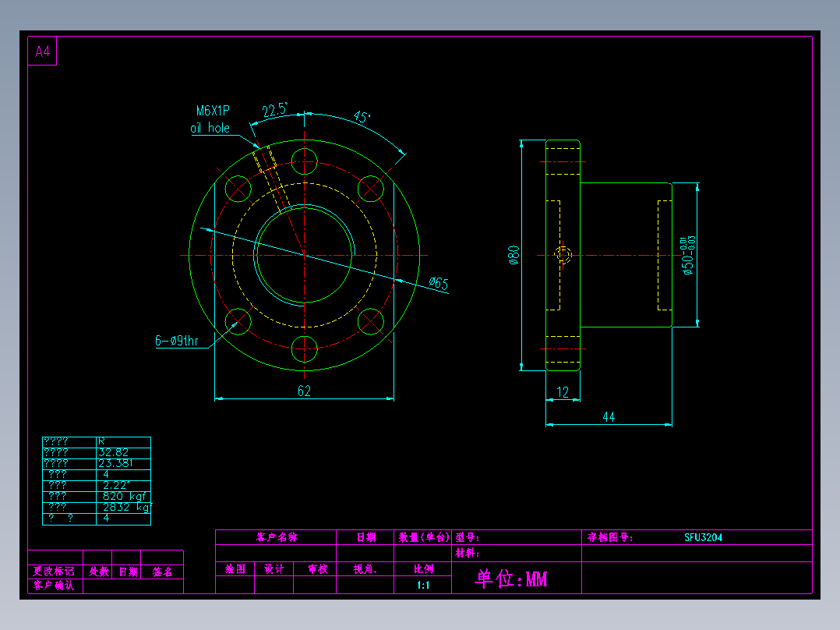The image size is (840, 630).
Task: Select the 绘图 title block cell
Action: [x=235, y=569]
